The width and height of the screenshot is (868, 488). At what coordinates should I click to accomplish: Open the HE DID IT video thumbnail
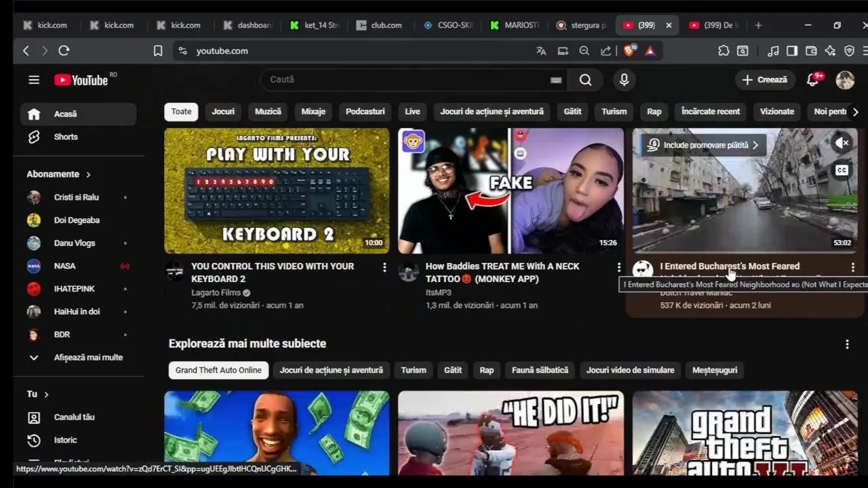click(511, 432)
